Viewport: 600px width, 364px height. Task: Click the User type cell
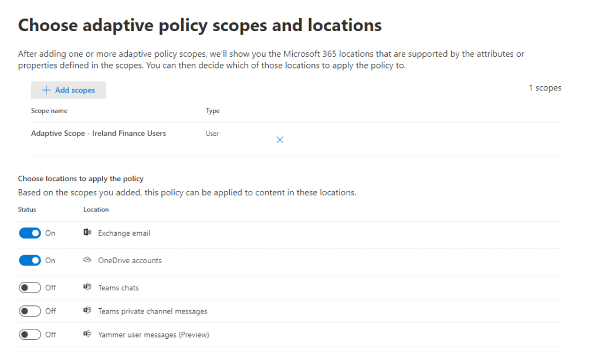(x=212, y=134)
